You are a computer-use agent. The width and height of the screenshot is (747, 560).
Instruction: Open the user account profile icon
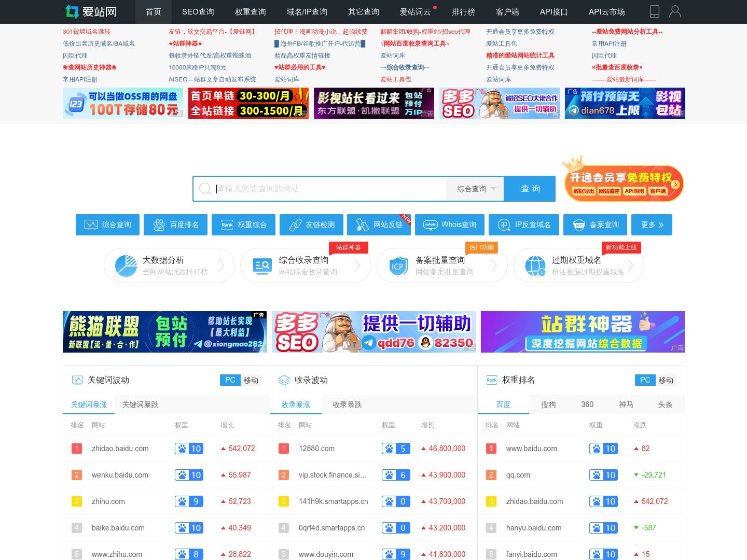click(675, 11)
